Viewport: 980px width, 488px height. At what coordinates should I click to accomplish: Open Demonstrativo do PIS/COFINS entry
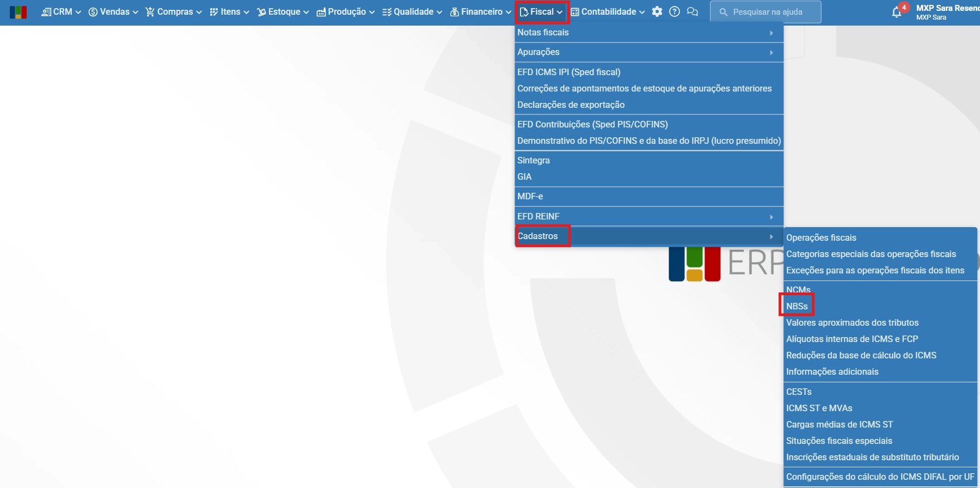(649, 141)
